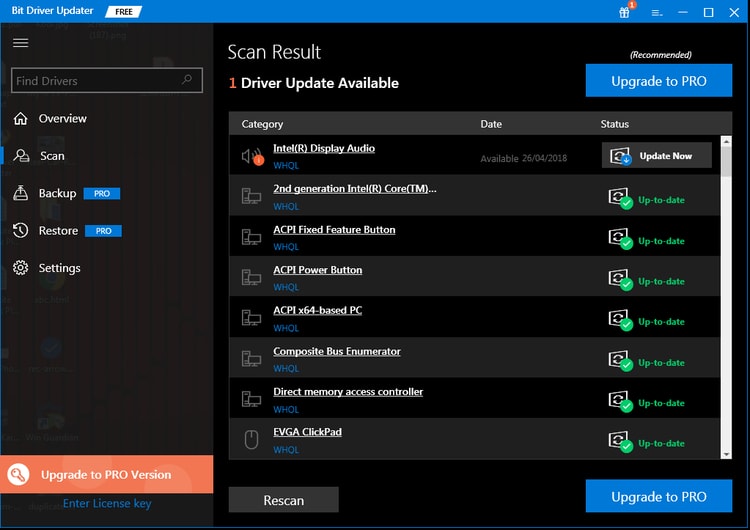The height and width of the screenshot is (530, 750).
Task: Click the Available 26/04/2018 date text
Action: [523, 158]
